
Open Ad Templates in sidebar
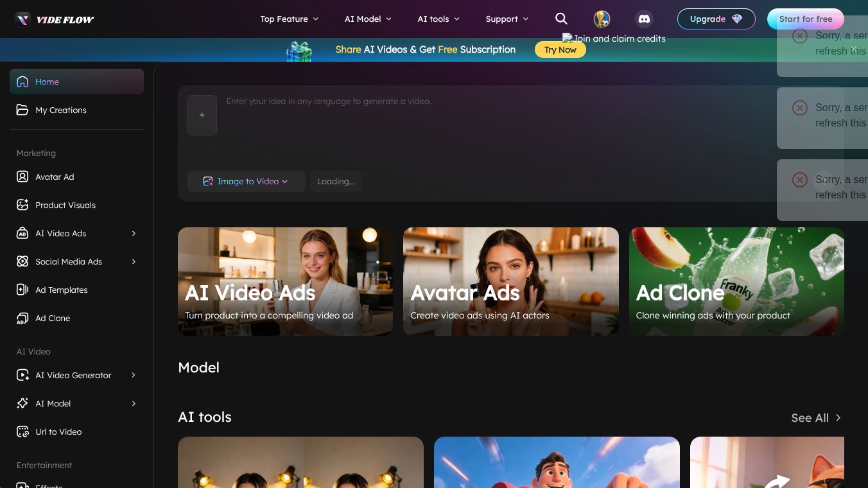coord(76,290)
